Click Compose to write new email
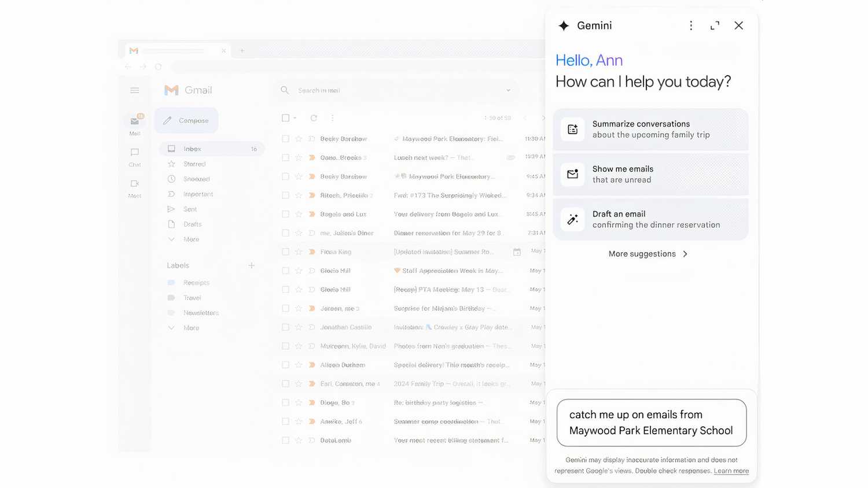Screen dimensions: 868x488 186,120
